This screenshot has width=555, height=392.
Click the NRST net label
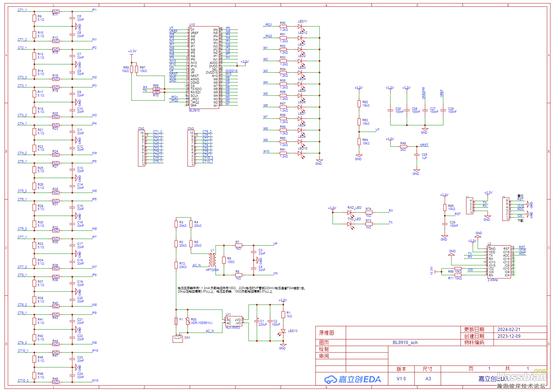click(x=424, y=145)
